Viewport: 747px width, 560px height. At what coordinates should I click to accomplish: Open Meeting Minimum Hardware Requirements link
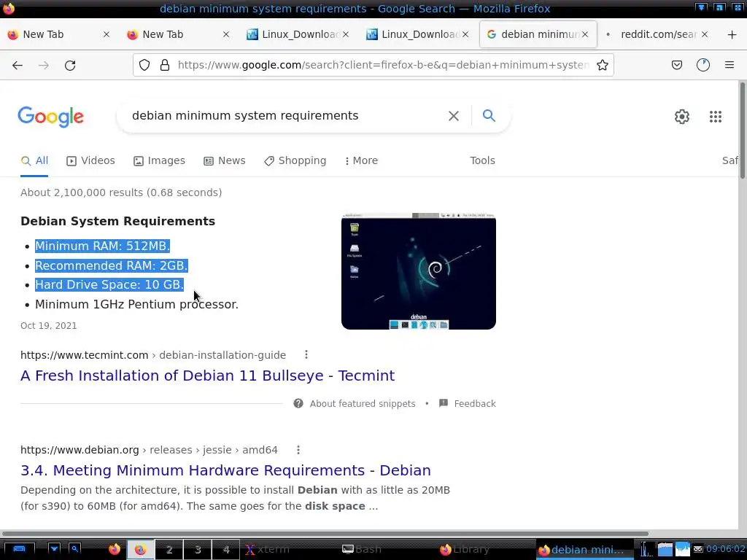[225, 470]
